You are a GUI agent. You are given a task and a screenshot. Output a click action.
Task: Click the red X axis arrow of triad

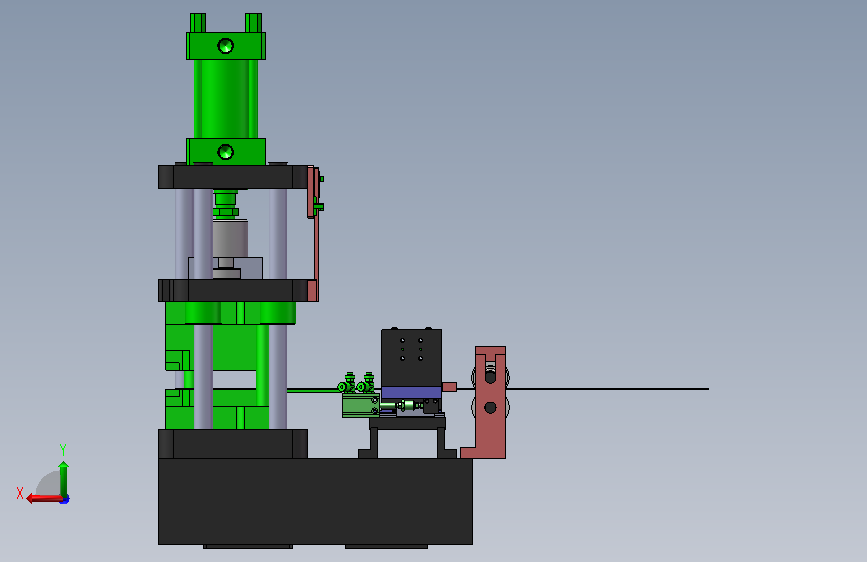[44, 498]
